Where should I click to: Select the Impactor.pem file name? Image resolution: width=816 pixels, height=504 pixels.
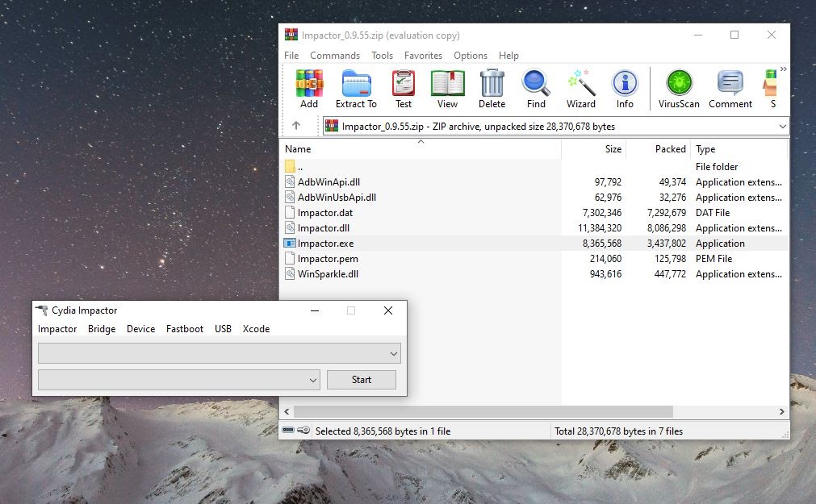point(328,259)
